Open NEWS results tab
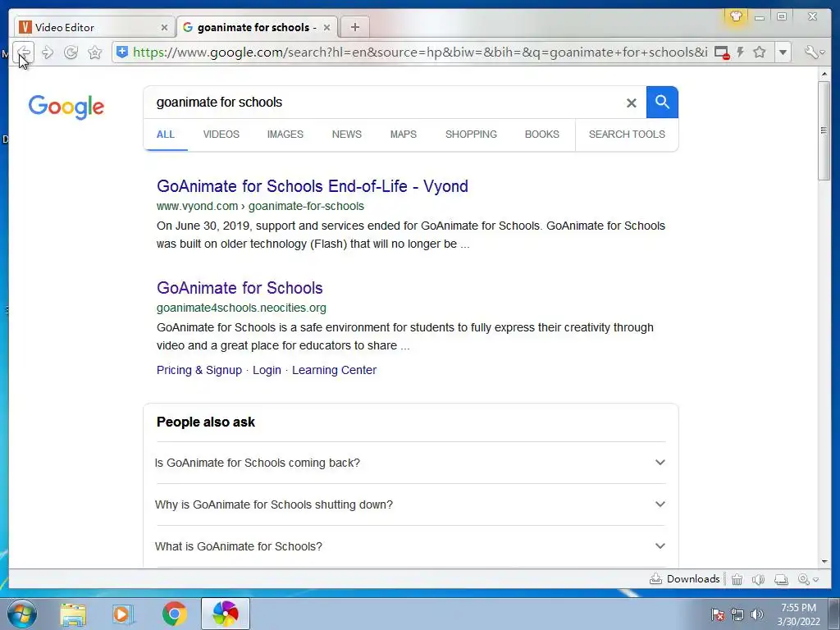Viewport: 840px width, 630px height. 347,135
